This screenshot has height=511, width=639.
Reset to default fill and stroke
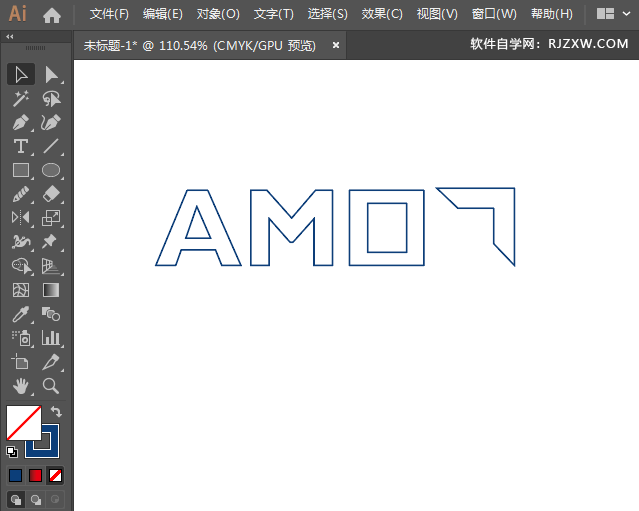click(12, 452)
